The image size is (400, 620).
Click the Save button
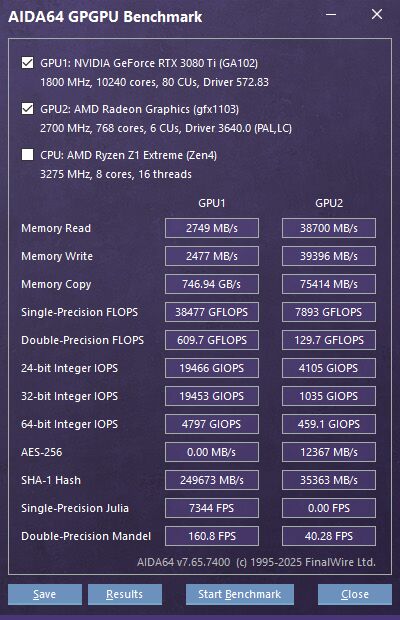tap(45, 594)
